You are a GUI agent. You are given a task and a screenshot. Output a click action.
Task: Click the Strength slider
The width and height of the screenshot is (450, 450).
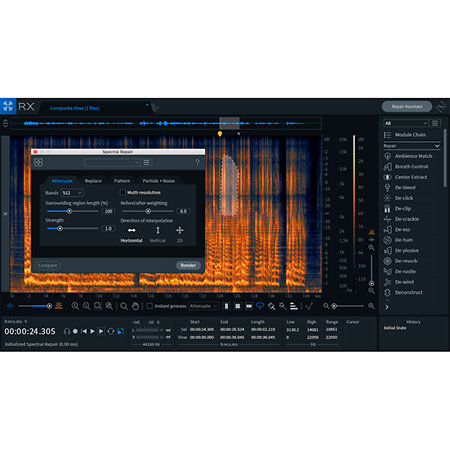[x=73, y=229]
